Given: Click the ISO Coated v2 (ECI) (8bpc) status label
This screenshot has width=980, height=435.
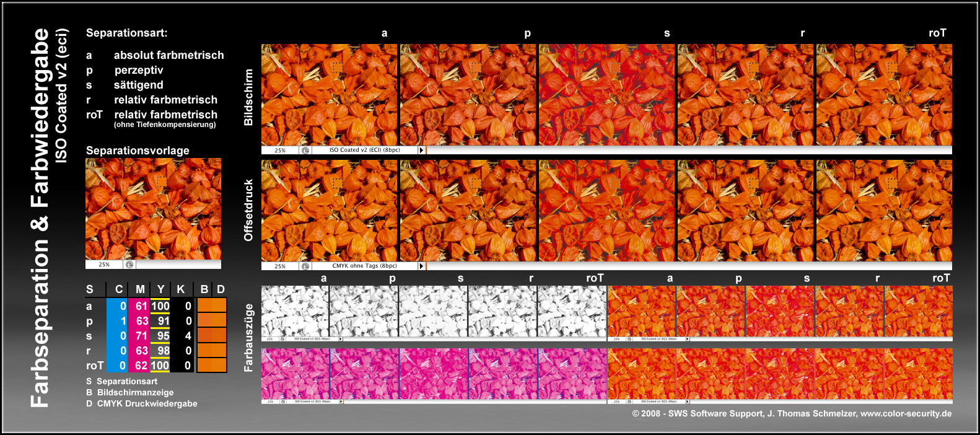Looking at the screenshot, I should pos(364,150).
